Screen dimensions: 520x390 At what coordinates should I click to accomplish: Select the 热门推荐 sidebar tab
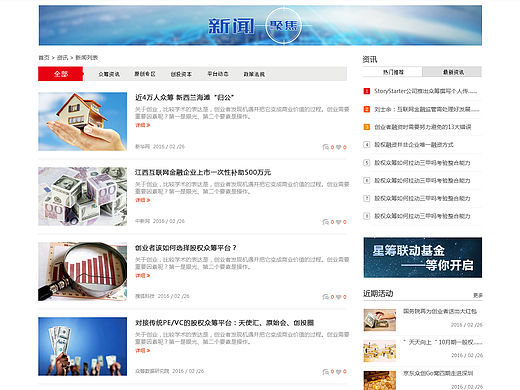(x=393, y=72)
